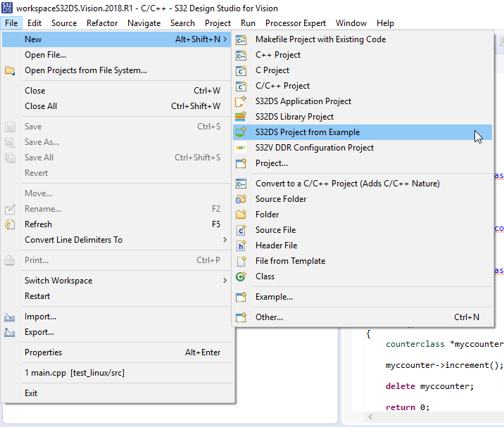Viewport: 504px width, 427px height.
Task: Select Export... in File menu
Action: click(x=117, y=332)
